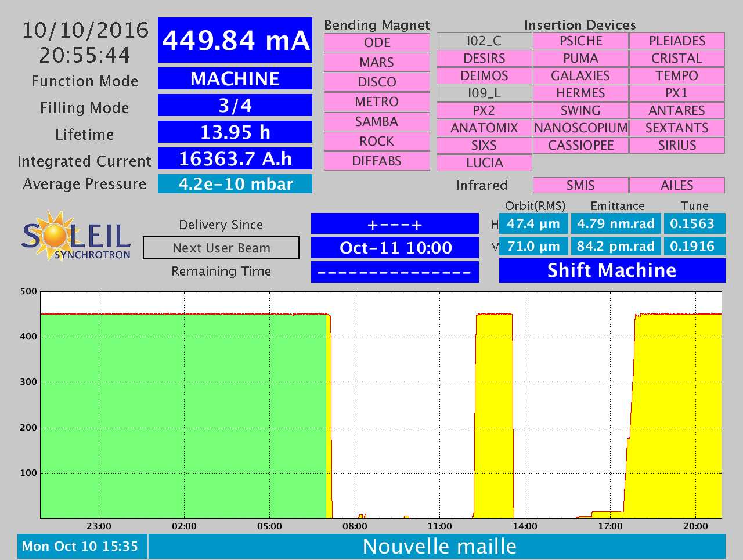
Task: Click the ANATOMIX beamline box
Action: click(484, 128)
